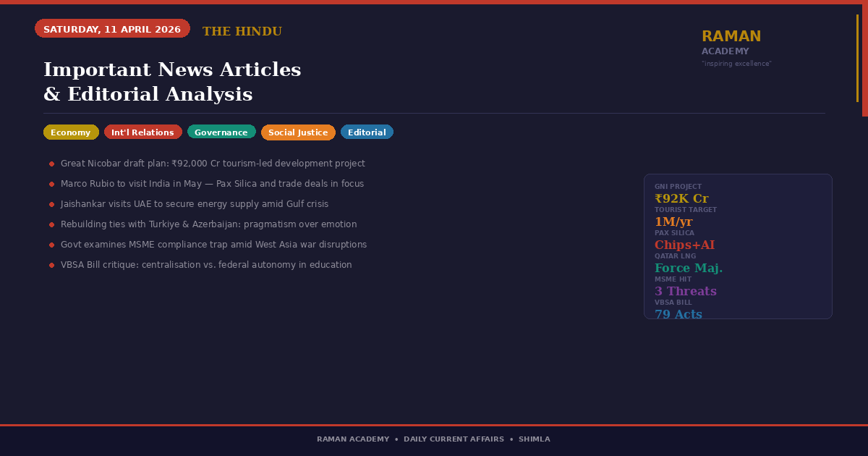Select the Economy category tag
Viewport: 868px width, 456px height.
[x=71, y=132]
